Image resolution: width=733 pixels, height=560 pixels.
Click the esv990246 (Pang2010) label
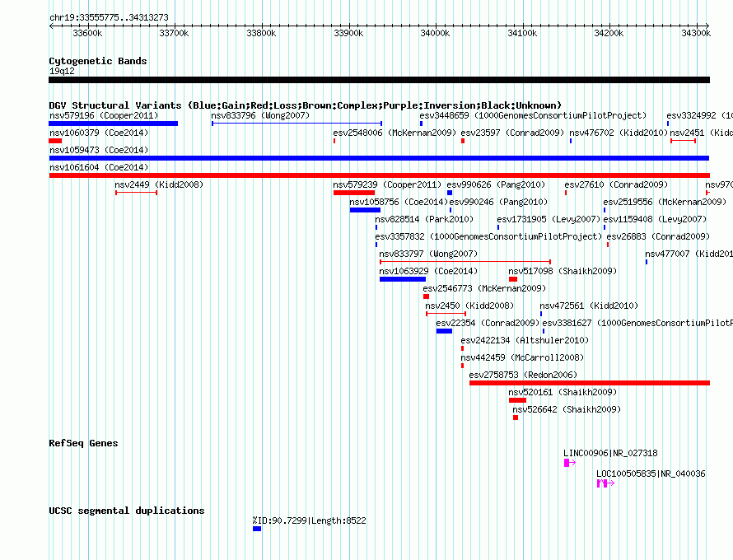tap(498, 202)
